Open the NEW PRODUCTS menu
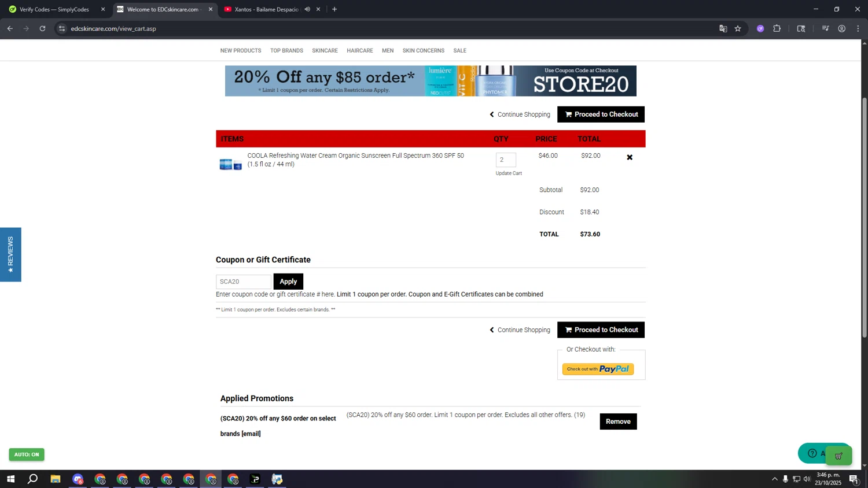The height and width of the screenshot is (488, 868). tap(241, 51)
